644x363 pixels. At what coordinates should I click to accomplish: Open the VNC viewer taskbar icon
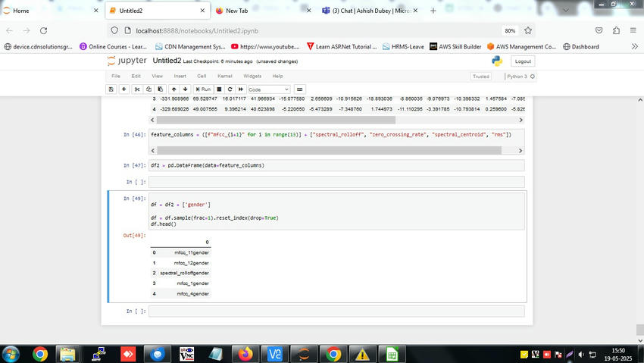(x=186, y=354)
